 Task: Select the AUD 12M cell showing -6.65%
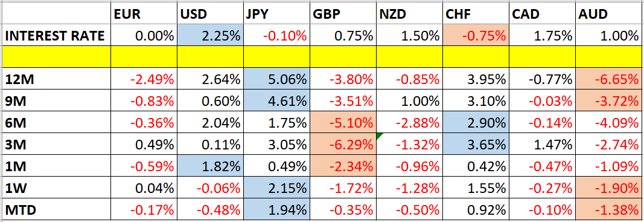click(609, 79)
